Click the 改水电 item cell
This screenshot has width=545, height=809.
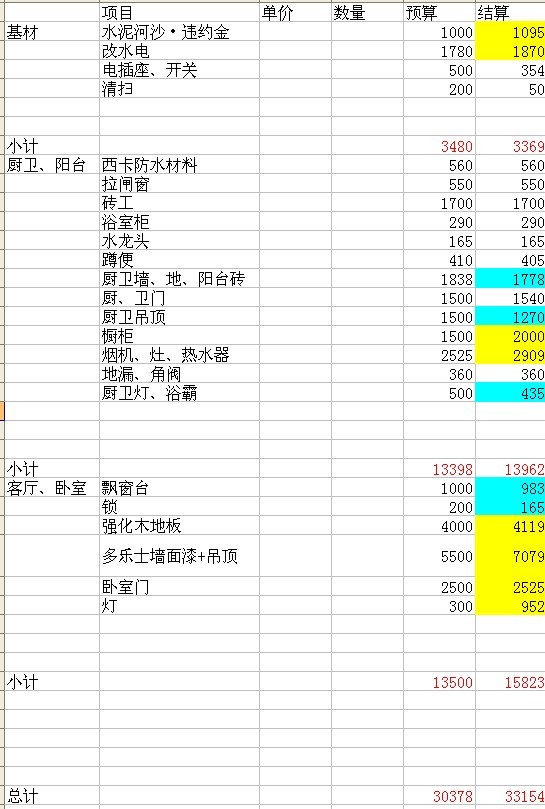179,51
